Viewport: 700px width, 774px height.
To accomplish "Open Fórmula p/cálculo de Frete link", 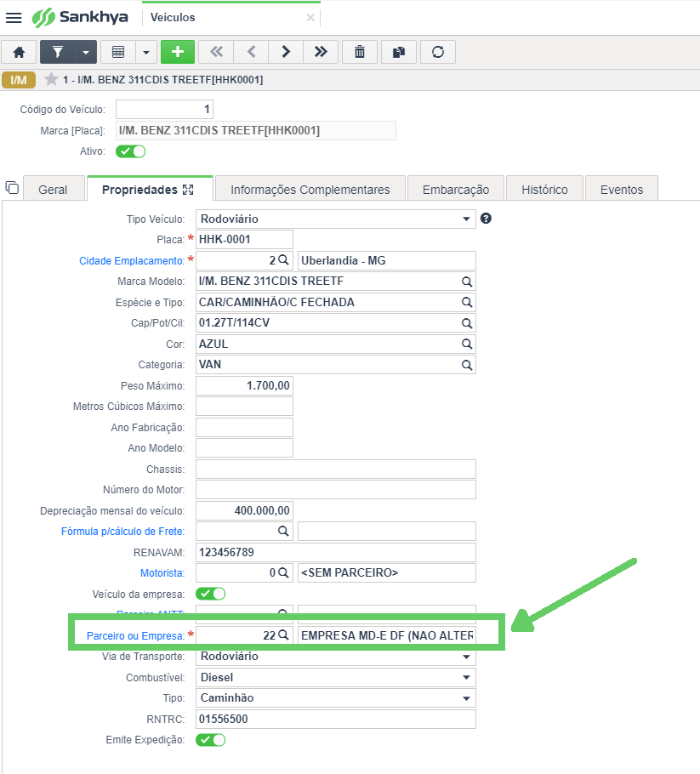I will 123,531.
